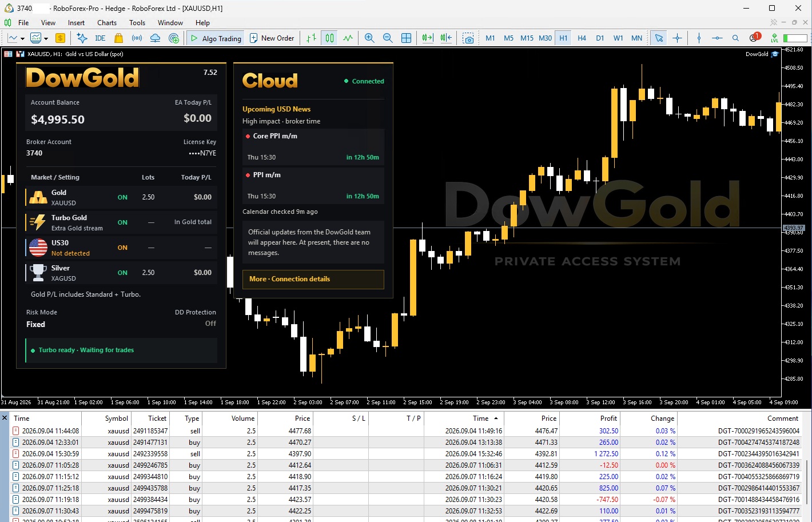
Task: Switch chart to candlesticks mode
Action: 329,38
